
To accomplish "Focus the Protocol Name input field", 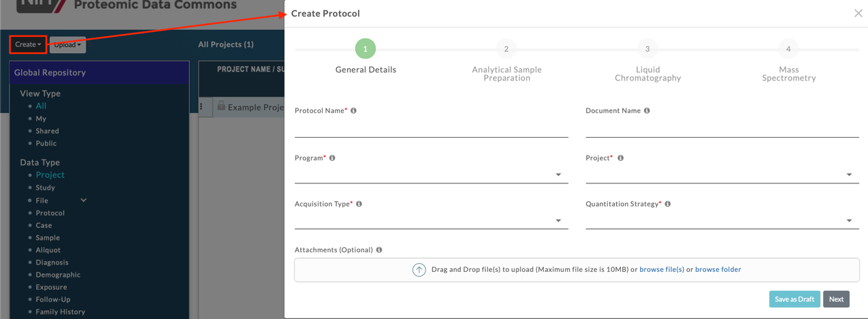I will tap(431, 128).
